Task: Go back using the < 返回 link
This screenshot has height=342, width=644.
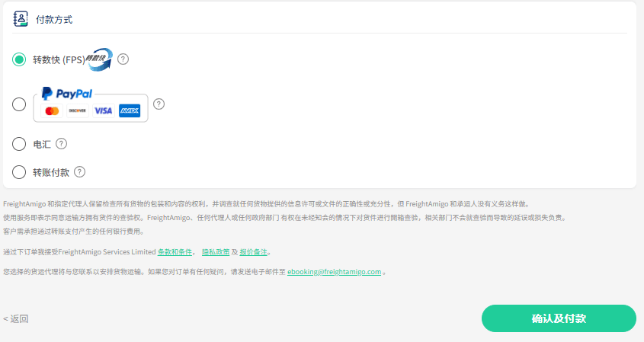Action: click(x=15, y=319)
